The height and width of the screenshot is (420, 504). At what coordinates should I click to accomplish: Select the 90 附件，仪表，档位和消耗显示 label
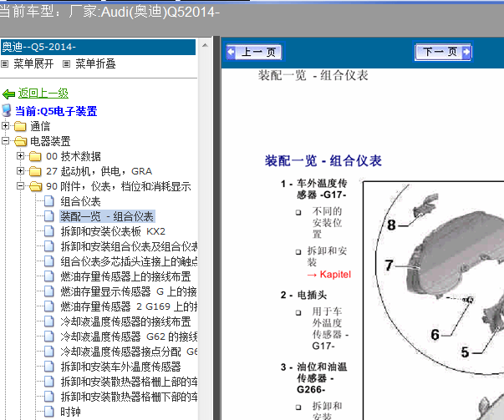pyautogui.click(x=119, y=186)
